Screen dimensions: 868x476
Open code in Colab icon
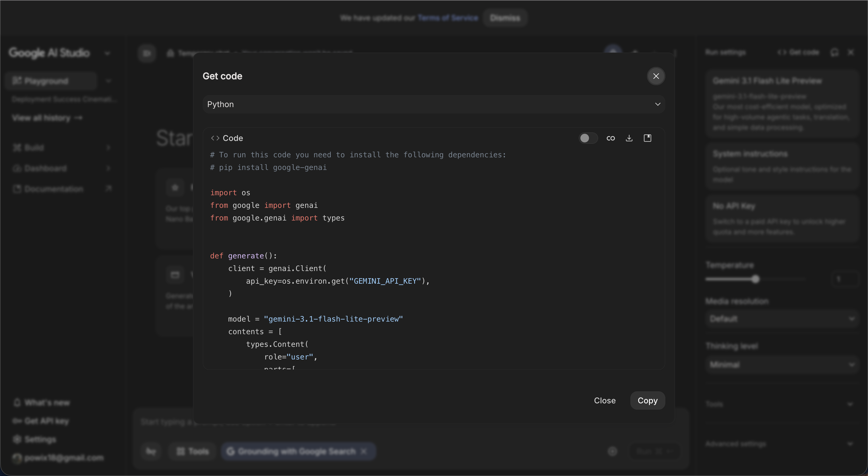611,138
